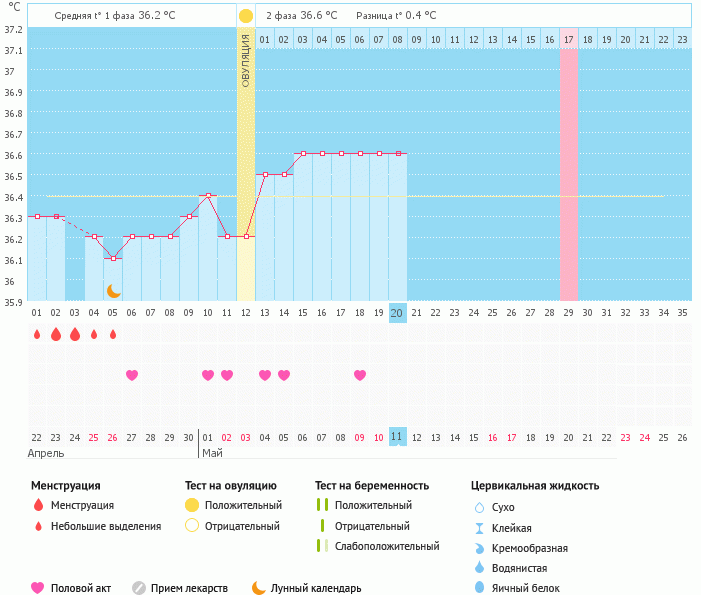
Task: Select highlighted cycle day 20 on the axis
Action: tap(397, 312)
